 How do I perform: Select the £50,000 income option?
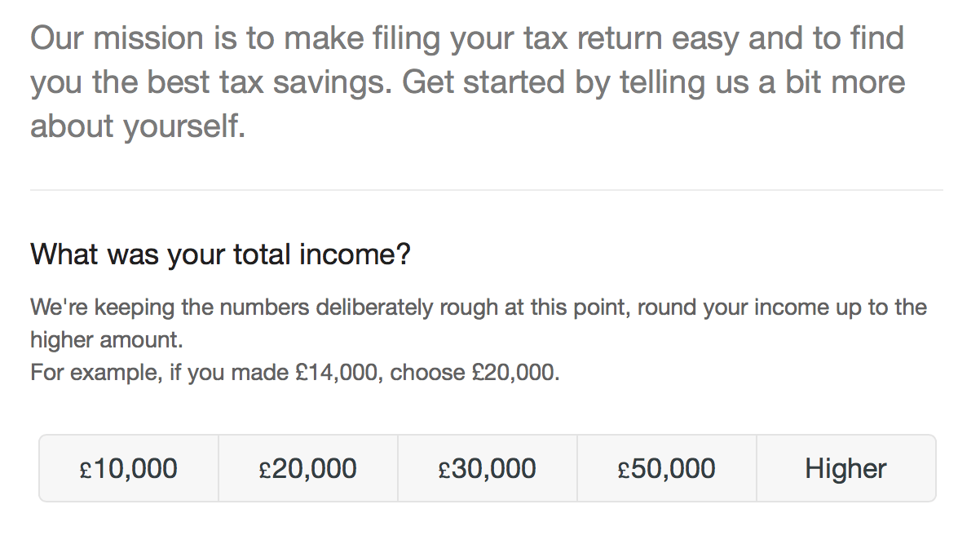coord(667,468)
